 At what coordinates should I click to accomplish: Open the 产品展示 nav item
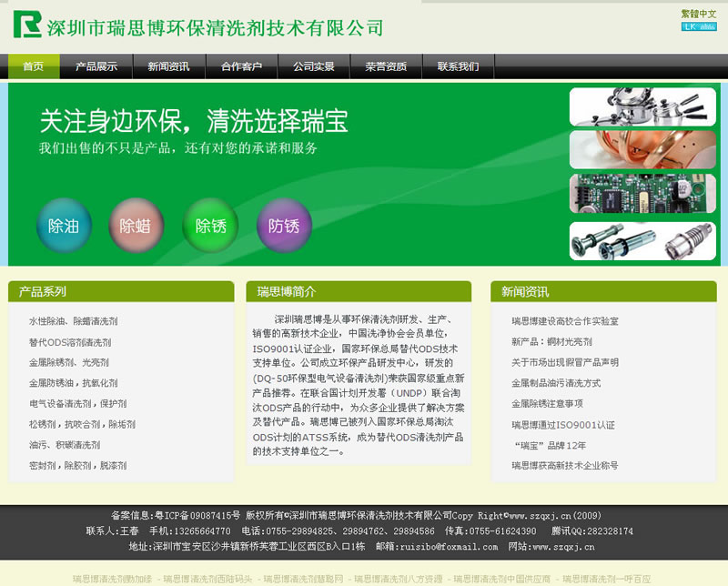(96, 66)
